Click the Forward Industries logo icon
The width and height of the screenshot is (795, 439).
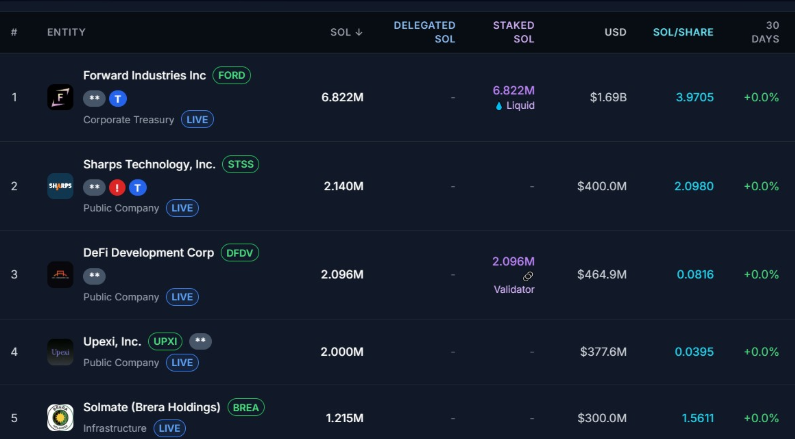(60, 97)
